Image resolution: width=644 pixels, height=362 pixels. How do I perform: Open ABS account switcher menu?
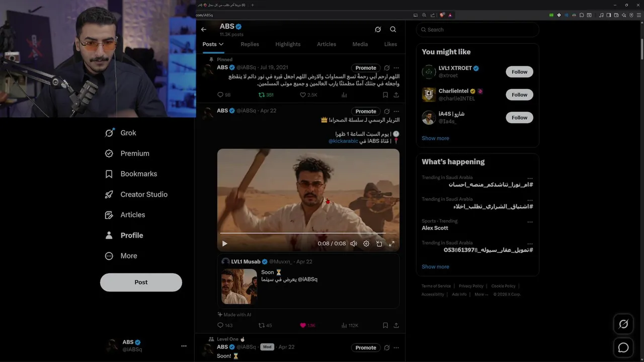pyautogui.click(x=146, y=345)
